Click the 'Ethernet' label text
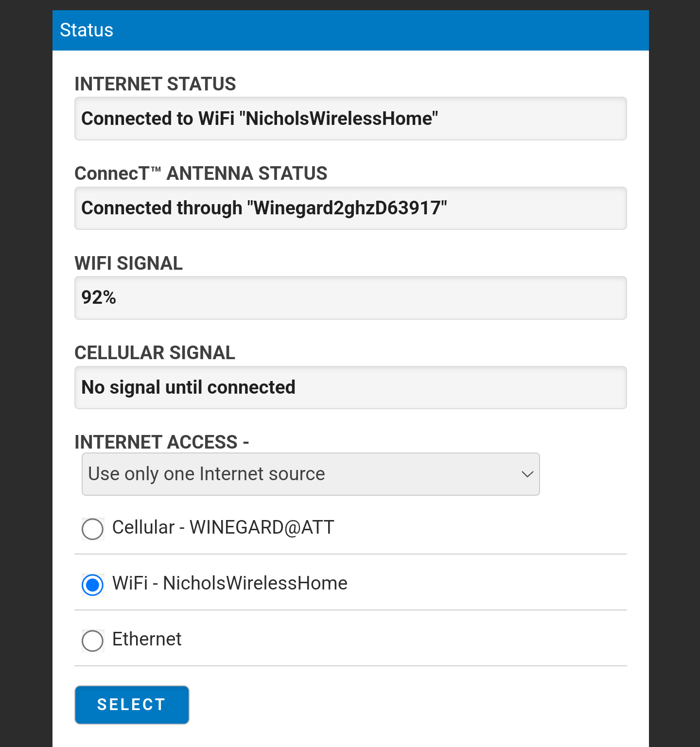 pyautogui.click(x=147, y=639)
